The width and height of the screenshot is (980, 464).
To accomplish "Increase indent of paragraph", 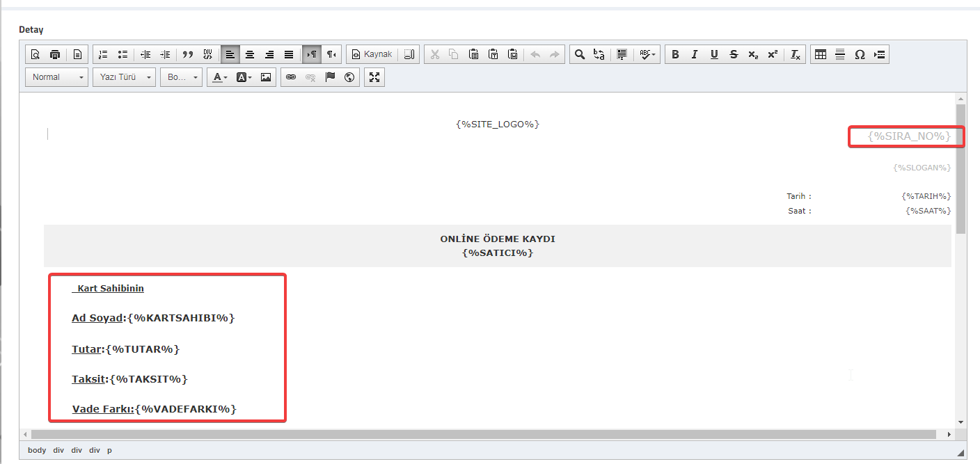I will [x=165, y=54].
